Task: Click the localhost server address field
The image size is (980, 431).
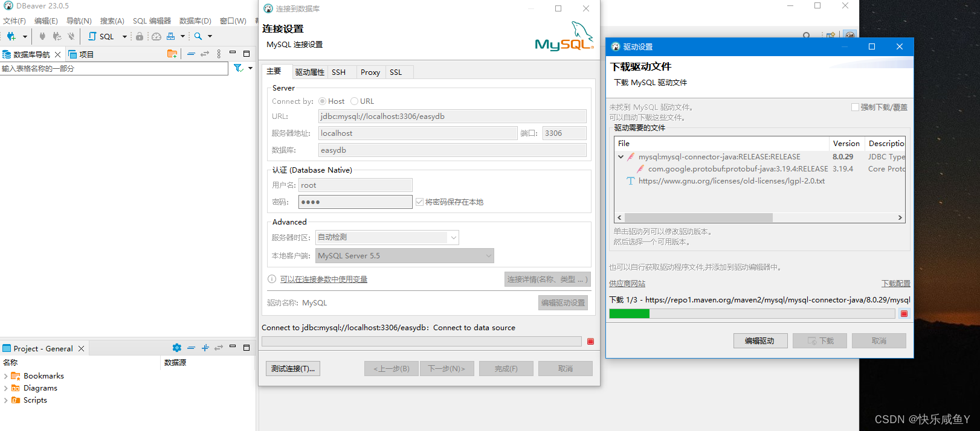Action: 417,133
